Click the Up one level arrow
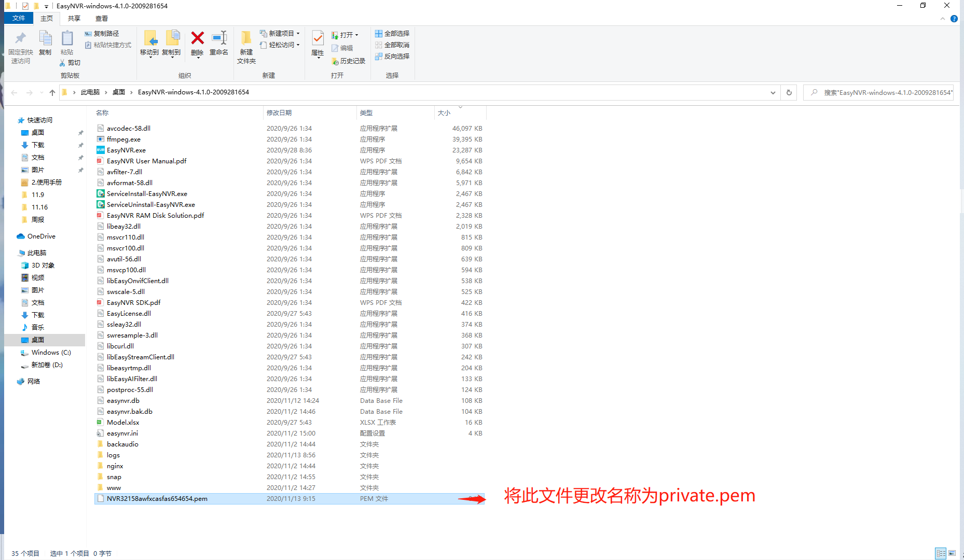This screenshot has width=964, height=560. click(x=52, y=93)
